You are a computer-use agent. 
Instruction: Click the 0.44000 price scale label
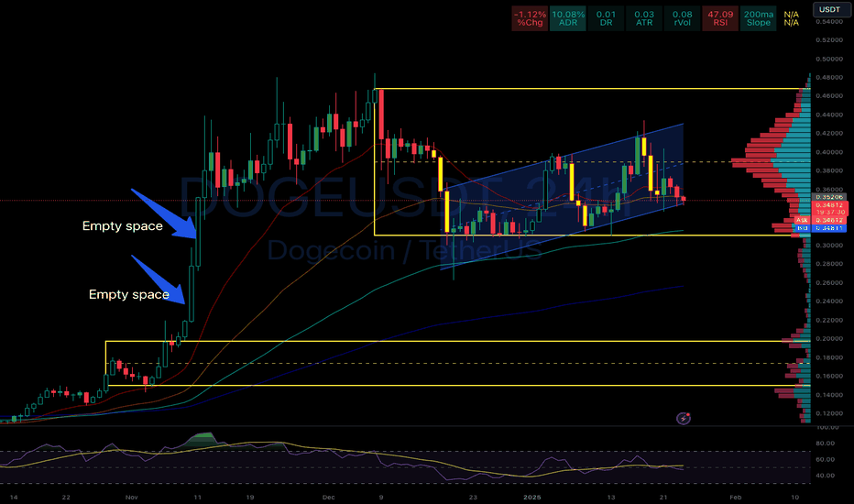(x=829, y=115)
